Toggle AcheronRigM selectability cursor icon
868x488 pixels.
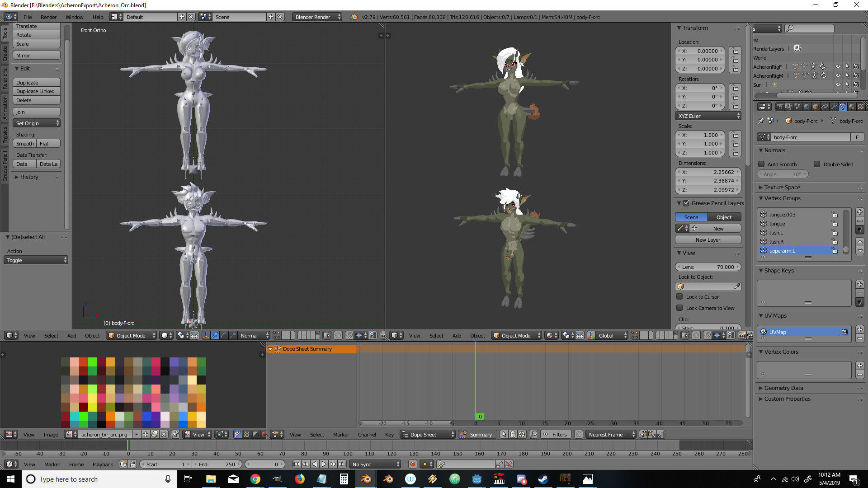[847, 75]
